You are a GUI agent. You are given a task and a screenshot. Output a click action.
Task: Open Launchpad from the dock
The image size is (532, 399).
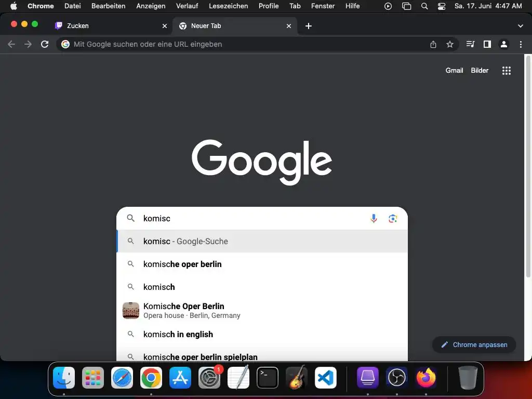[92, 378]
